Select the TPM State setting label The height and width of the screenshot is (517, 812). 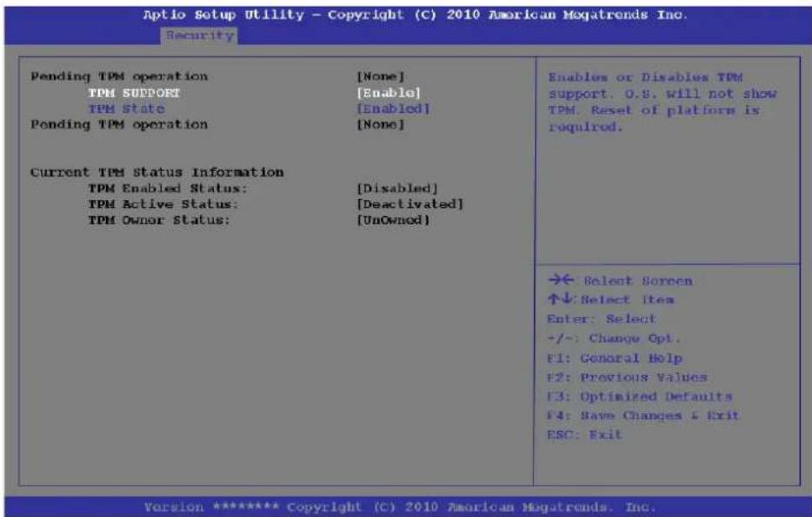[x=126, y=109]
